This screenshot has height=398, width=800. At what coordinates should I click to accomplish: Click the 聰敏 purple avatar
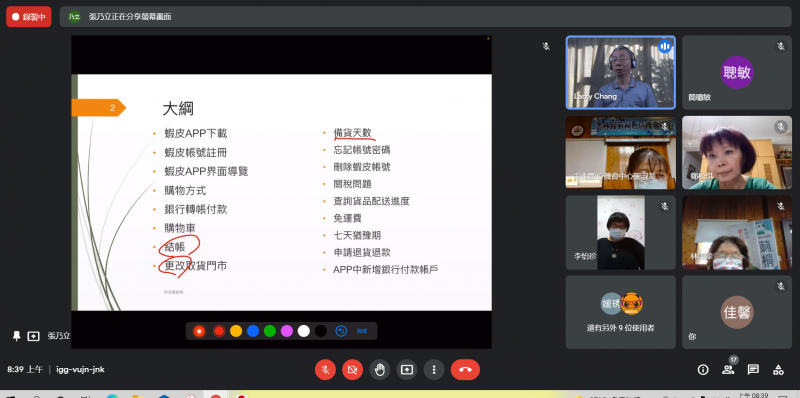click(737, 72)
